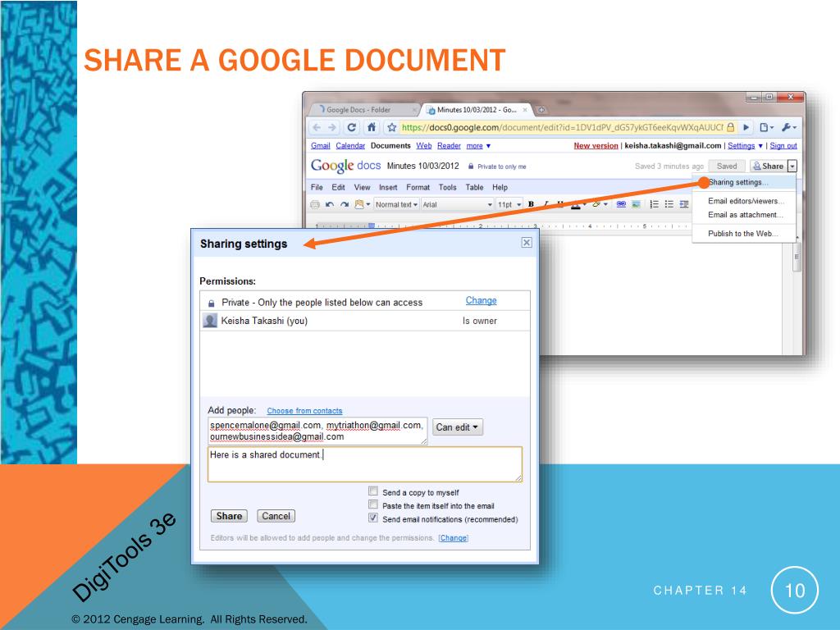Click the Cancel button
Screen dimensions: 840x630
click(x=276, y=516)
